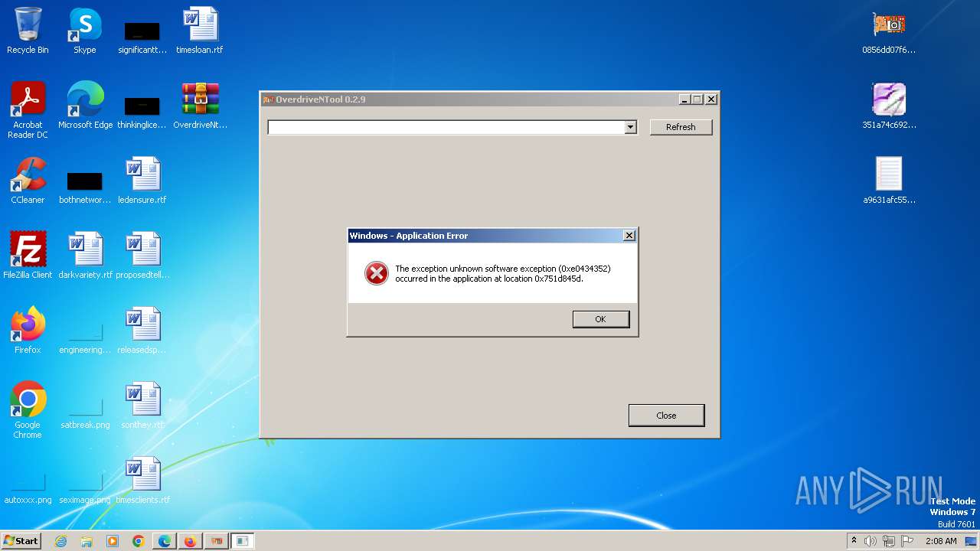Screen dimensions: 980x551
Task: Select the Skype desktop shortcut
Action: tap(85, 31)
